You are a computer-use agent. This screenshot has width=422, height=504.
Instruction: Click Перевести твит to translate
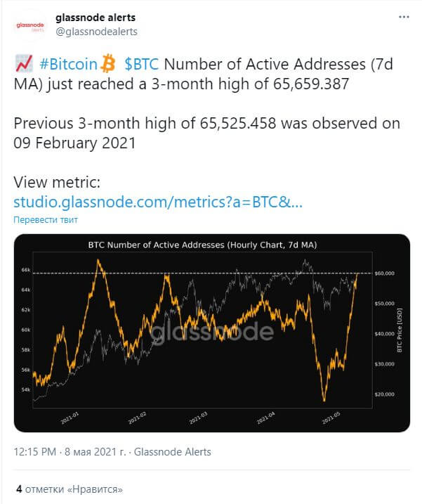pyautogui.click(x=46, y=220)
